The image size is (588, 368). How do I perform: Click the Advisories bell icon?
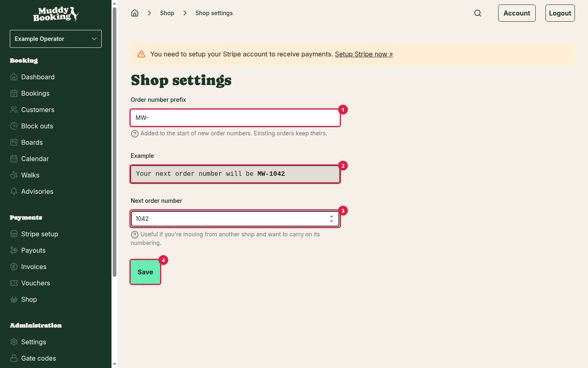click(14, 191)
